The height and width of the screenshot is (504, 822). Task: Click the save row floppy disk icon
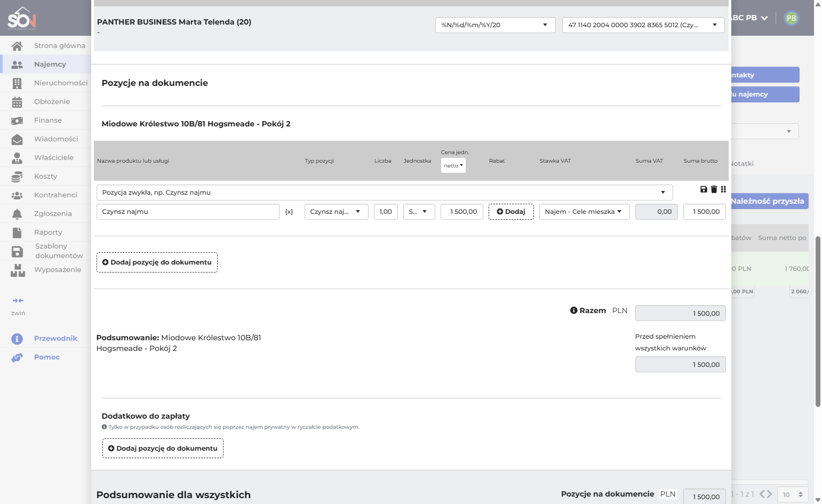pyautogui.click(x=704, y=189)
